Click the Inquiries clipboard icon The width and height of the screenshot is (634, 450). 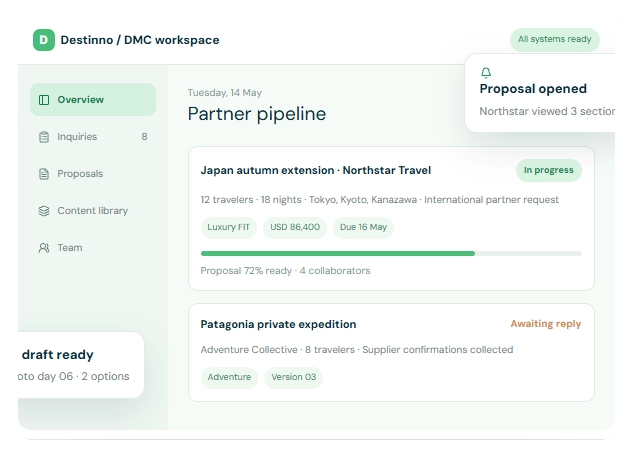(44, 137)
